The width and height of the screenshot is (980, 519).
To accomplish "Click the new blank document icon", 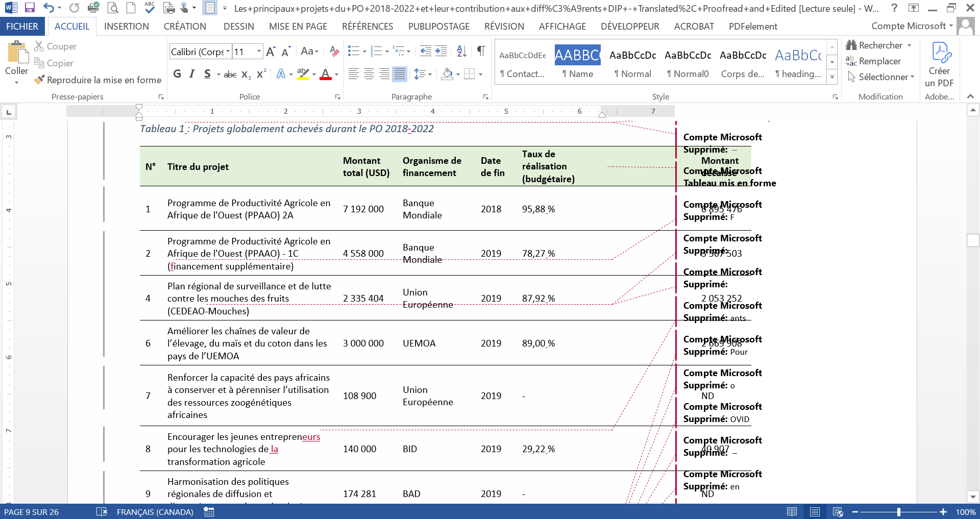I will [131, 8].
